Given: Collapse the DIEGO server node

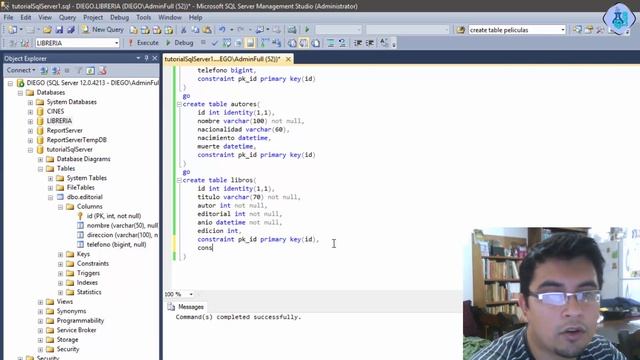Looking at the screenshot, I should [x=10, y=83].
